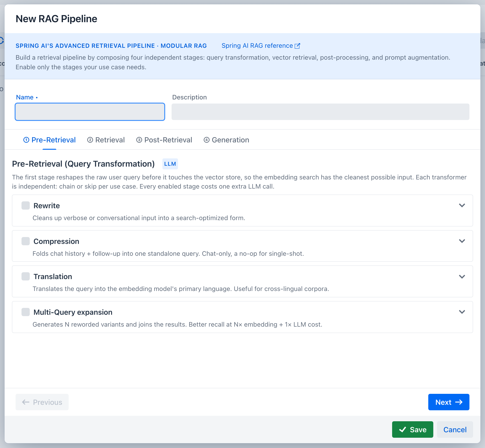Open the Retrieval tab
This screenshot has width=485, height=448.
[x=106, y=140]
